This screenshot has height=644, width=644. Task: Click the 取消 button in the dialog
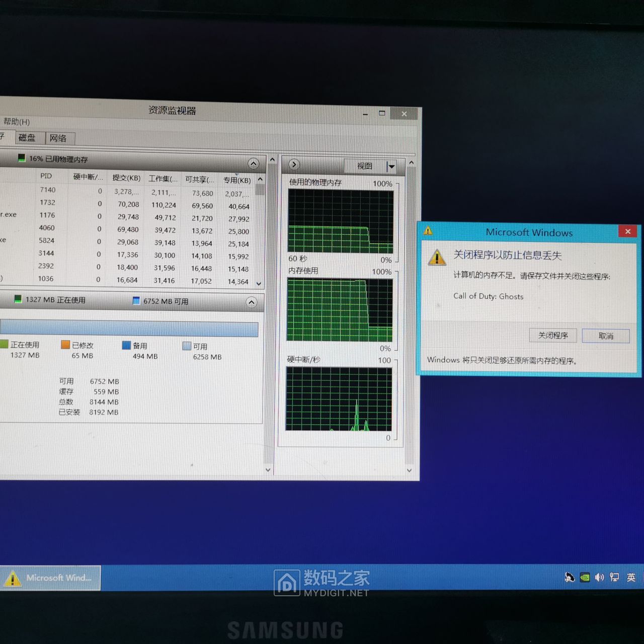606,336
